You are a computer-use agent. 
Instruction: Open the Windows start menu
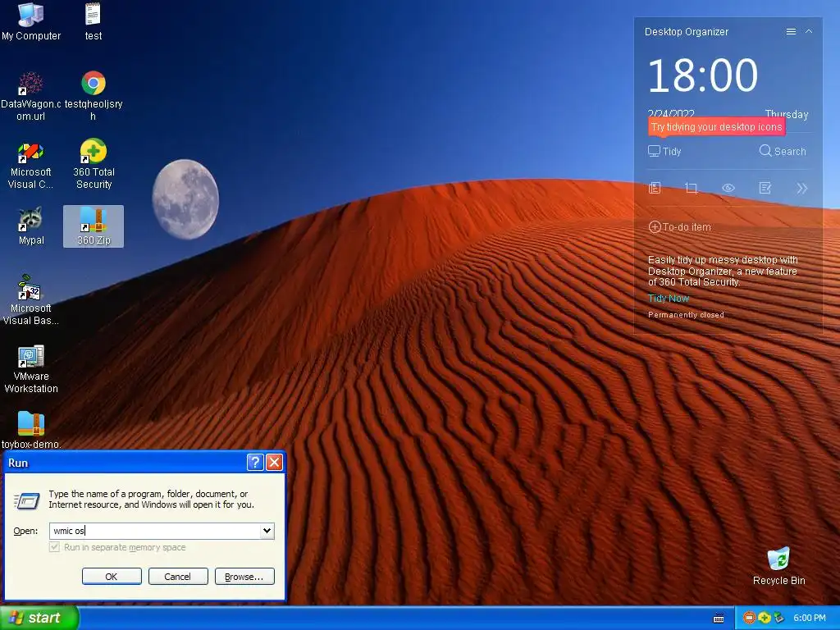(39, 618)
